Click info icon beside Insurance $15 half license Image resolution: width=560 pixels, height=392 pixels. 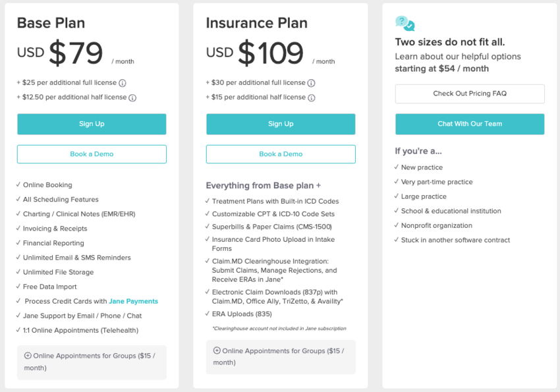[312, 98]
